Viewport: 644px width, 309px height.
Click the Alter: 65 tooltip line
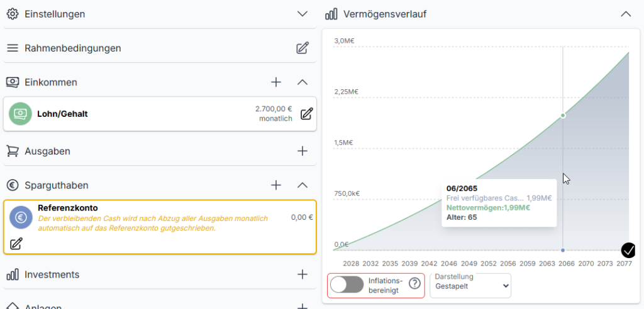(462, 217)
